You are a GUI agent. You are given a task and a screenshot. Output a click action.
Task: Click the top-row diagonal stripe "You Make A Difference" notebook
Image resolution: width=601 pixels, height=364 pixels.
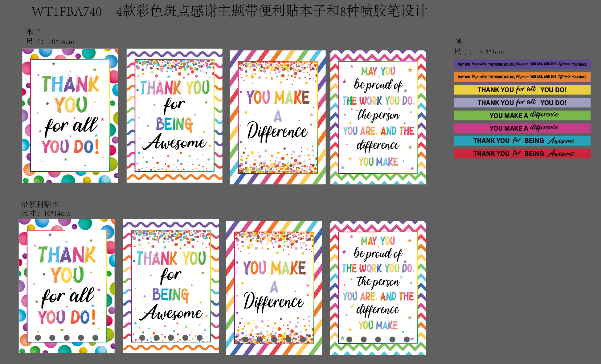[278, 117]
